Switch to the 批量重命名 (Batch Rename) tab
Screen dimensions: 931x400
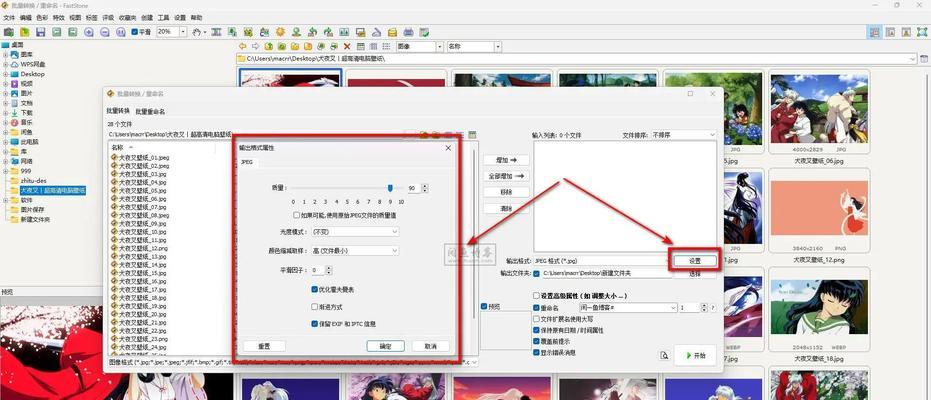(150, 111)
